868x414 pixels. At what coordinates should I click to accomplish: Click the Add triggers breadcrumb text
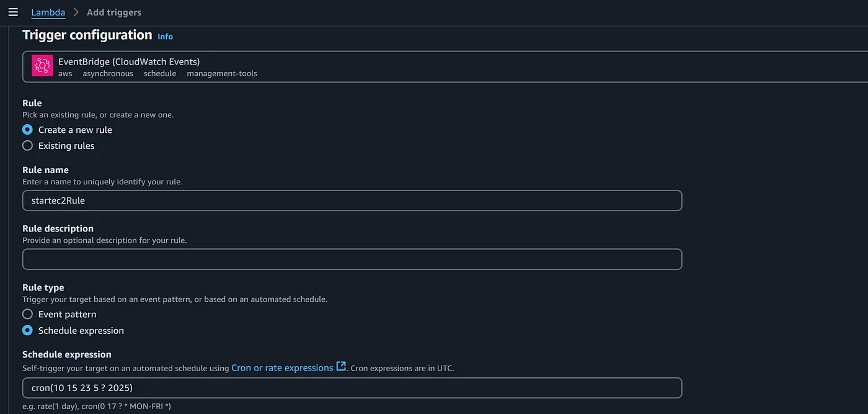tap(114, 12)
